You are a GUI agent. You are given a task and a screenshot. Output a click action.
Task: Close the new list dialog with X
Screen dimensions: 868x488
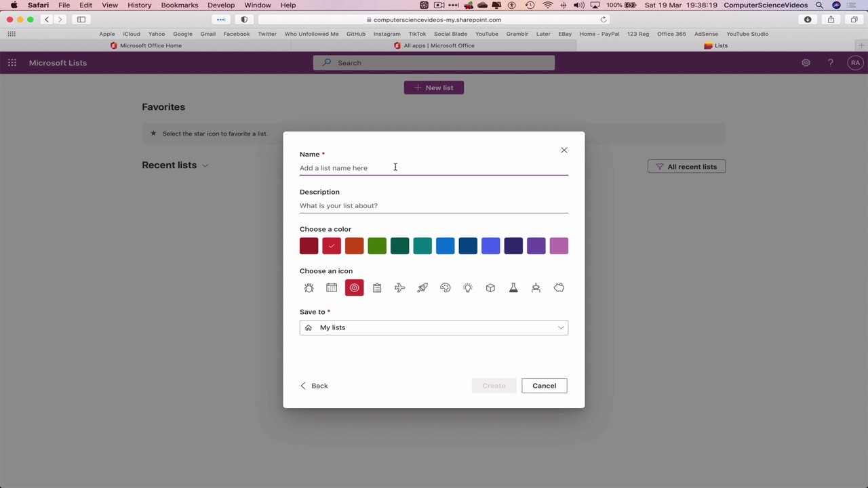point(564,150)
